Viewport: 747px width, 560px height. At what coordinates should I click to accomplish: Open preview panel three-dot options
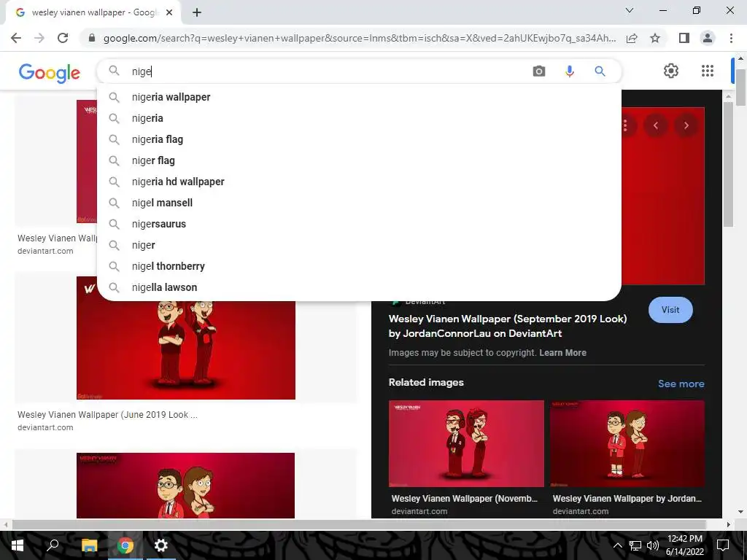tap(625, 125)
